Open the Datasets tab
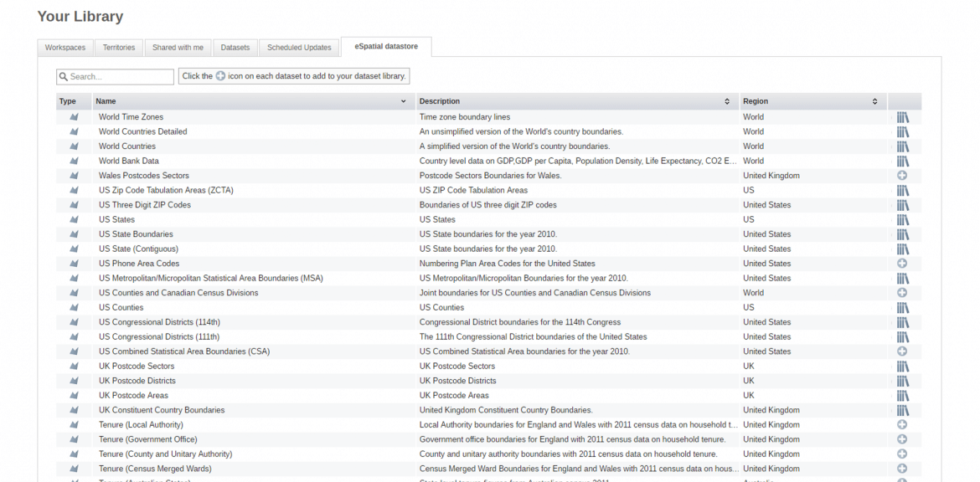Viewport: 980px width, 482px height. coord(235,48)
